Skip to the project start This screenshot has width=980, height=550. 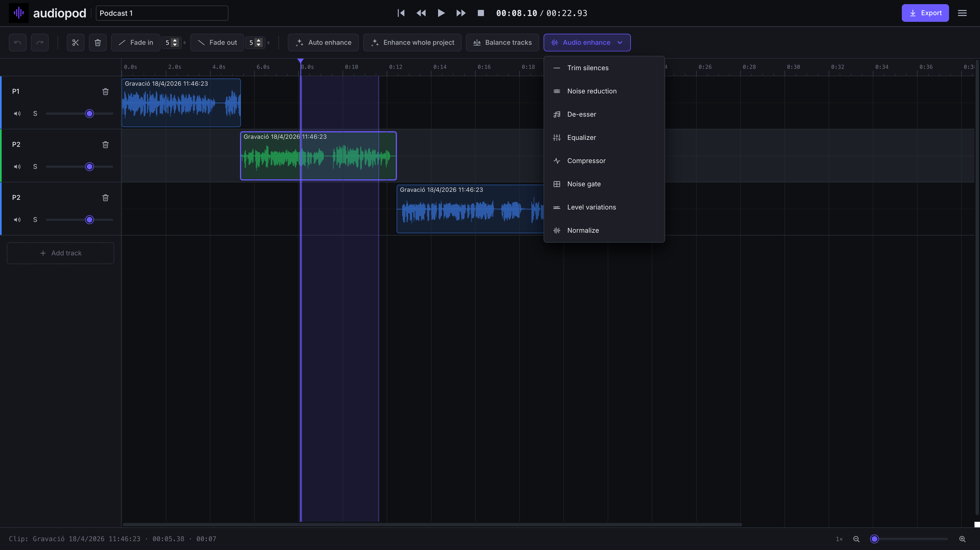(x=401, y=13)
